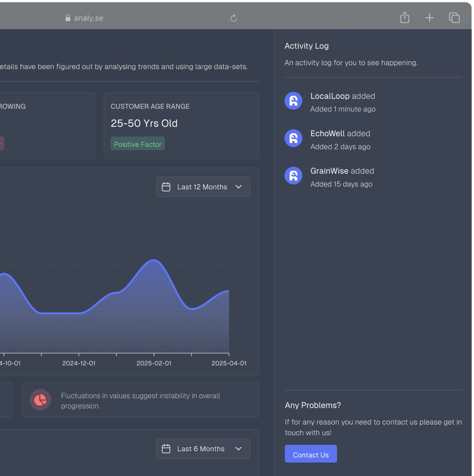Click the GrainWise activity avatar icon

pos(293,175)
